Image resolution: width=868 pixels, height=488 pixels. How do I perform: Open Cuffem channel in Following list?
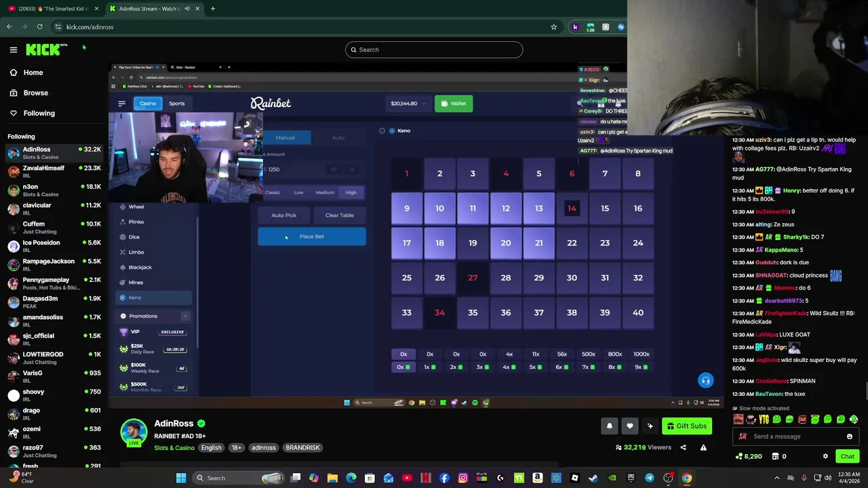53,227
